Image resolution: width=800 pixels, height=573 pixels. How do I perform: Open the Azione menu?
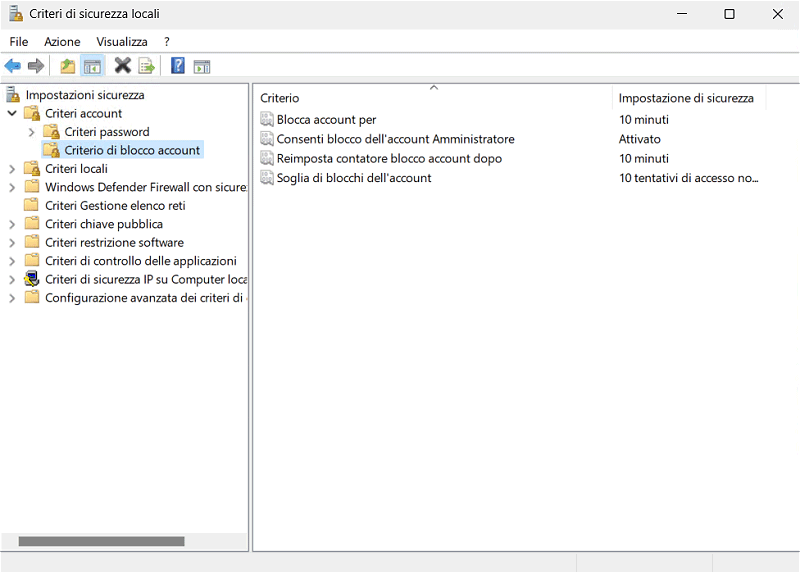point(62,42)
